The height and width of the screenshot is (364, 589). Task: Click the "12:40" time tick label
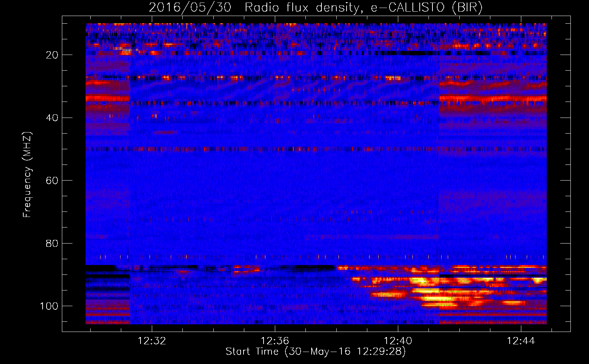(x=398, y=341)
